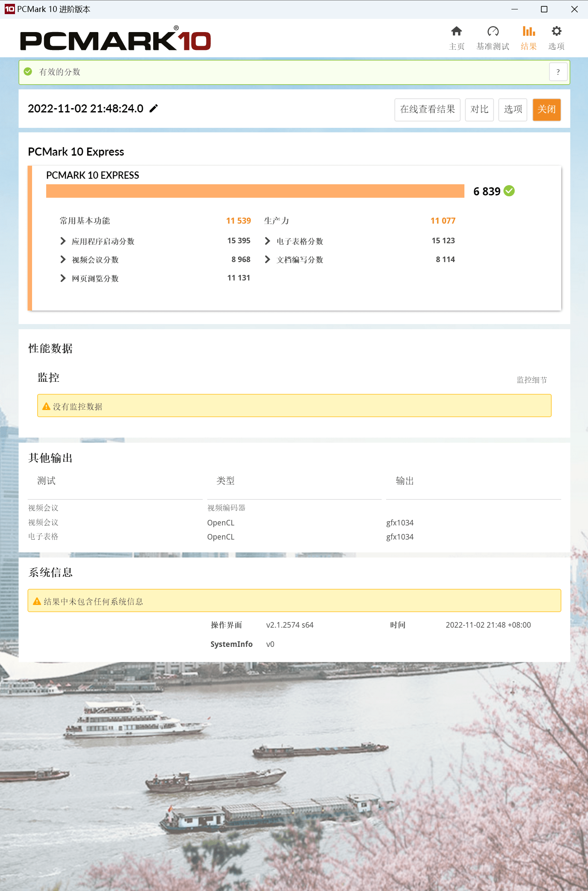
Task: Click gfx1034 output in 电子表格 row
Action: coord(400,537)
